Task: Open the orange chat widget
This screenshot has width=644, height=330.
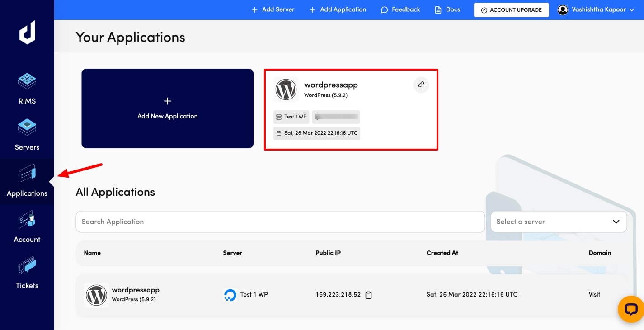Action: 631,309
